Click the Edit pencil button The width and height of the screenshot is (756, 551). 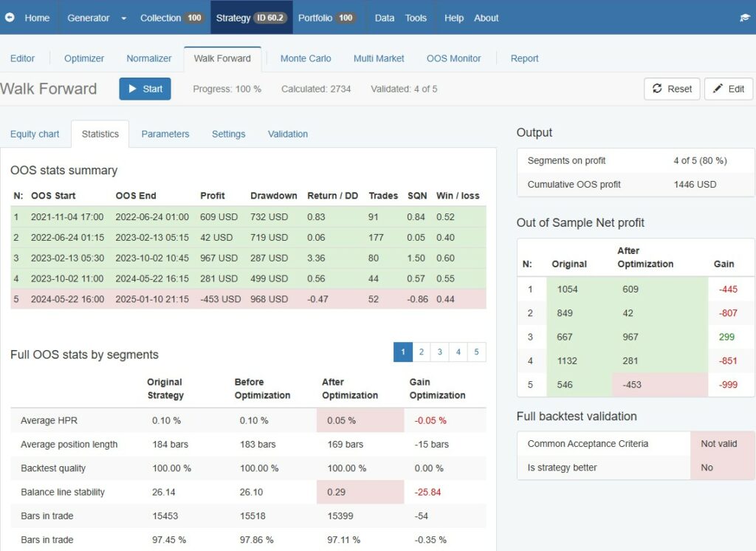click(728, 89)
